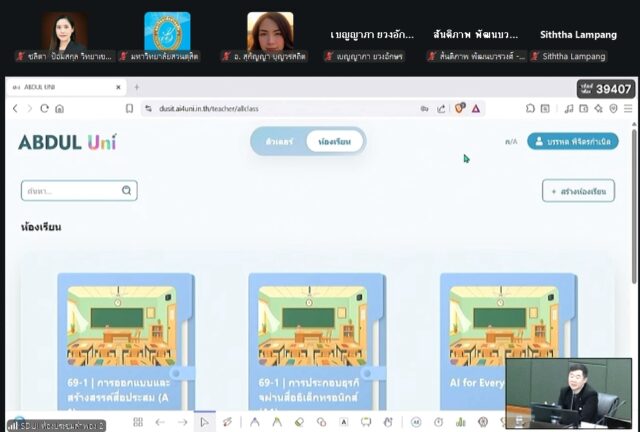Reload the dusit.ai4uni.in.th page
The height and width of the screenshot is (432, 640).
coord(44,109)
